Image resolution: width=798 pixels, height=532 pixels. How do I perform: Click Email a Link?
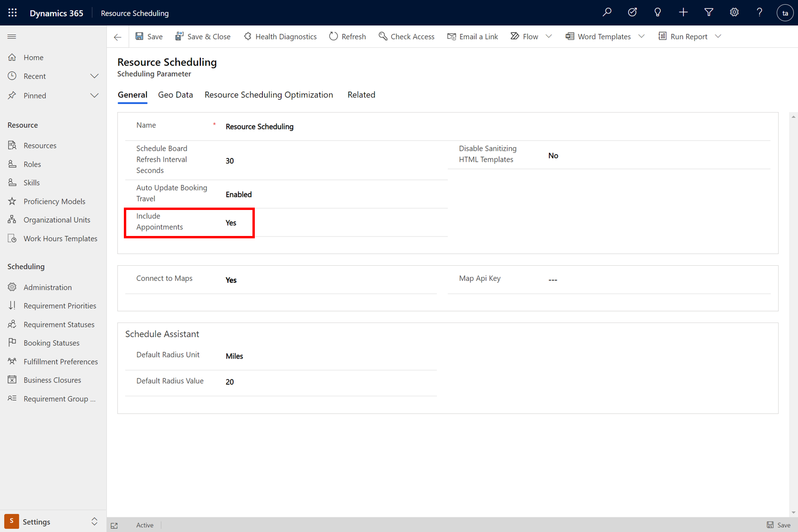[473, 36]
